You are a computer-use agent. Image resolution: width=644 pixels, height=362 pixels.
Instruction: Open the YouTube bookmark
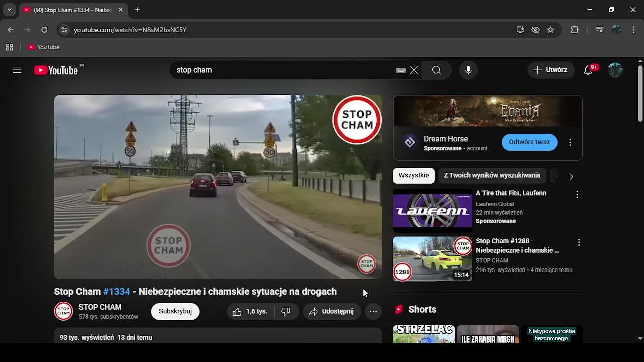[x=43, y=47]
